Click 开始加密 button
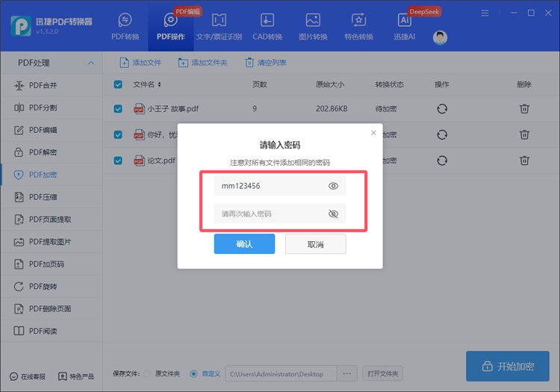560x392 pixels. (x=508, y=367)
